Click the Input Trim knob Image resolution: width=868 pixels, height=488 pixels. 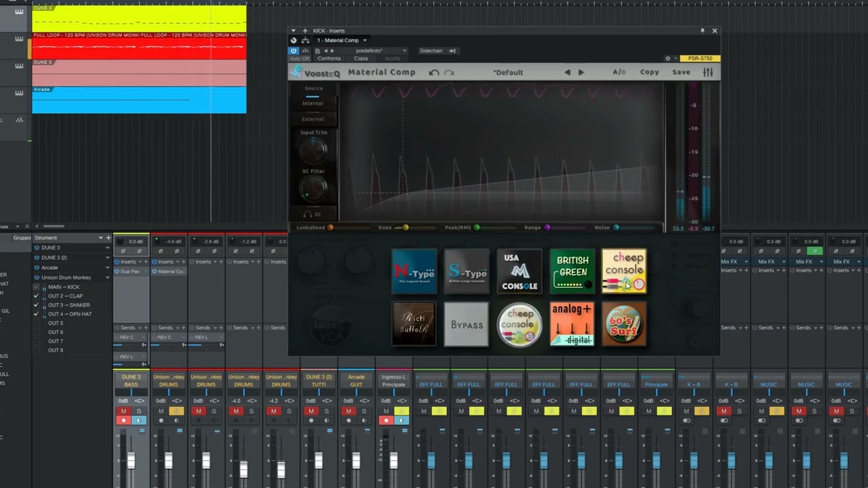pos(313,149)
